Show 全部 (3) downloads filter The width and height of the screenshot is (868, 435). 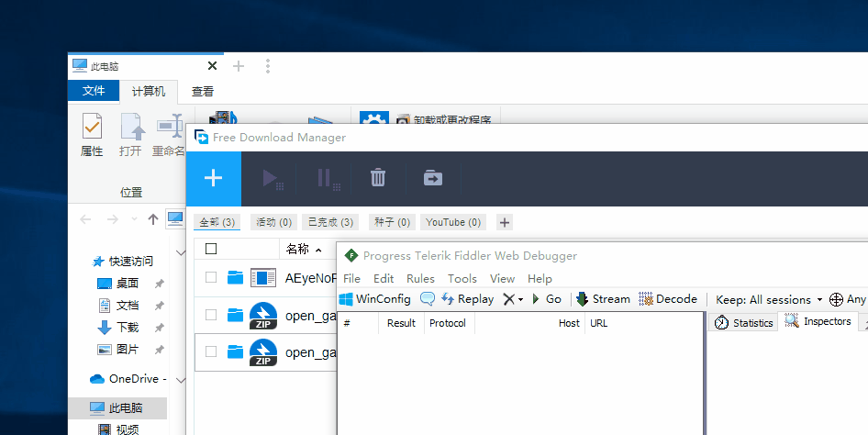pos(217,222)
